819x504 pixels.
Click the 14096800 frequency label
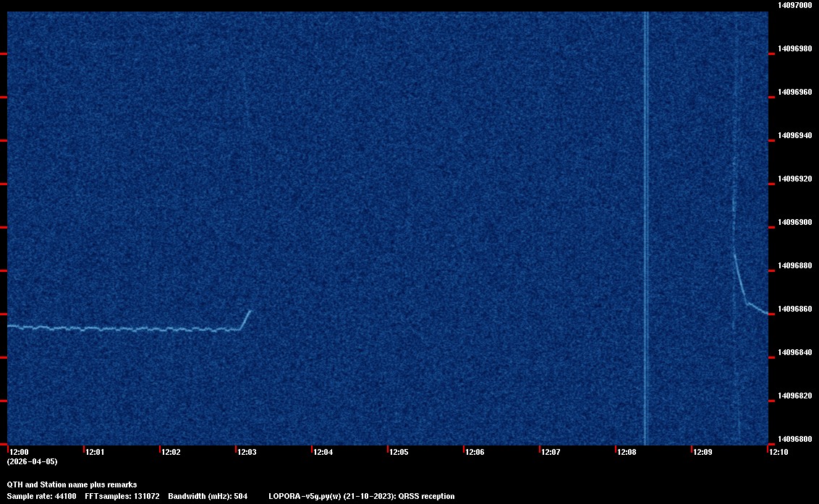point(795,439)
